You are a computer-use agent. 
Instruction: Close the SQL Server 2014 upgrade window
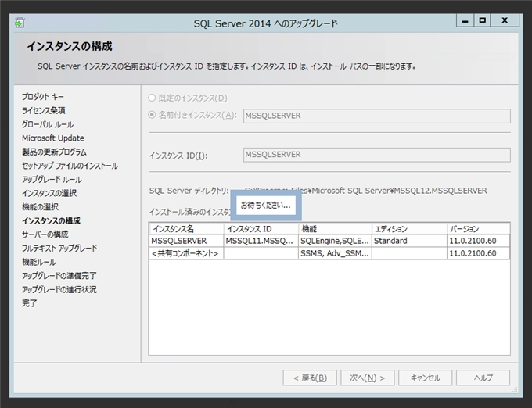[x=505, y=20]
